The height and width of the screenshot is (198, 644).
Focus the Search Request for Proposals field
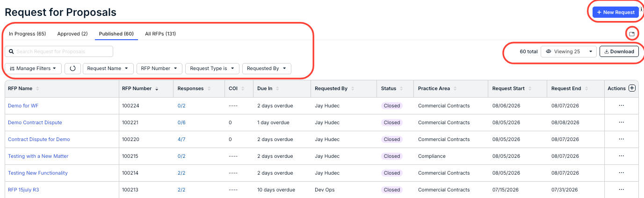pos(59,51)
